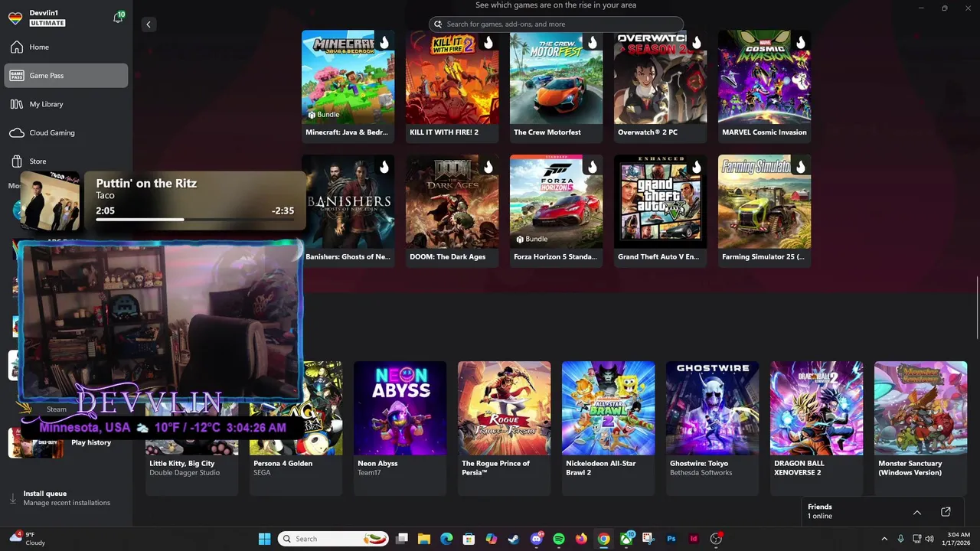Open Snipping Tool taskbar icon
The image size is (980, 551).
click(x=648, y=539)
